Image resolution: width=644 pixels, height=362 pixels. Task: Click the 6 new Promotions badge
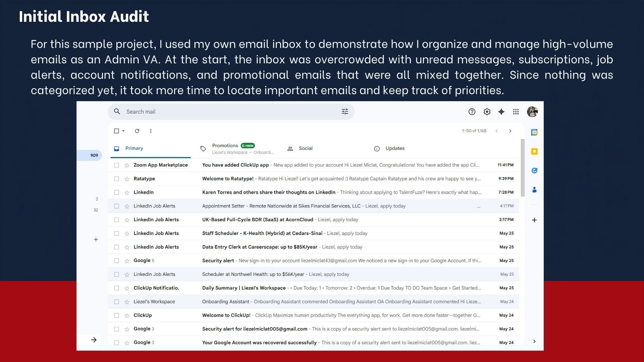coord(248,145)
